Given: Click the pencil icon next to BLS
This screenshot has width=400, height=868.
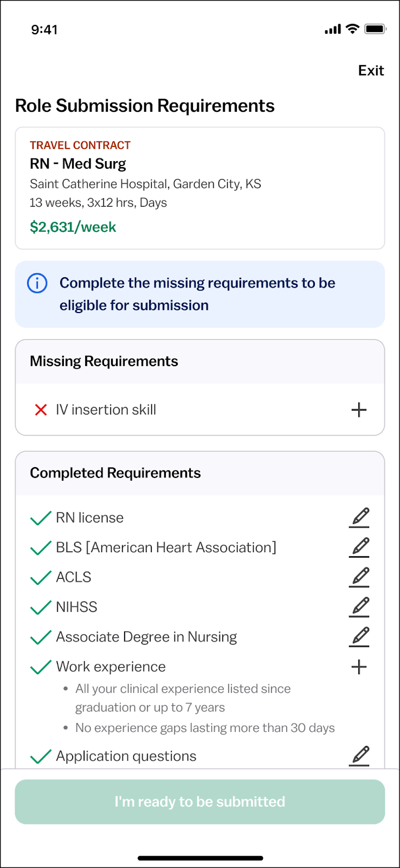Looking at the screenshot, I should point(359,547).
